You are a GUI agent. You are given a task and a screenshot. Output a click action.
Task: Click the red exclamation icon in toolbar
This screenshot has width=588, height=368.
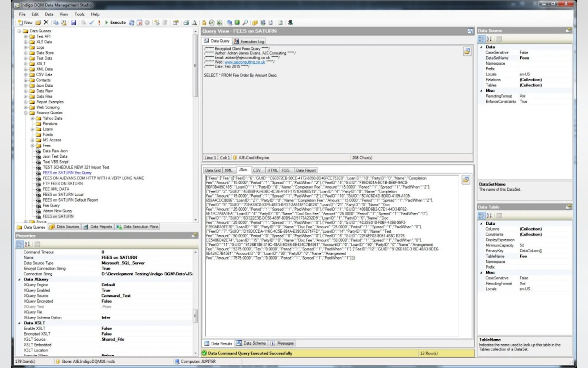point(99,23)
